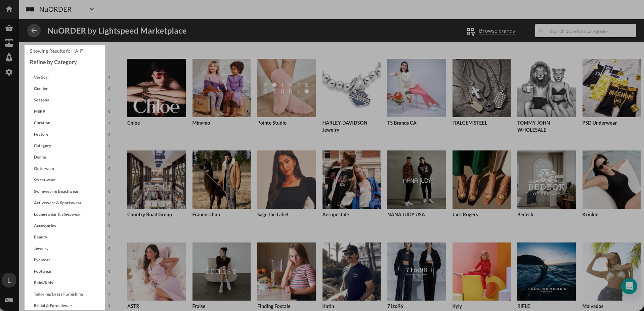Expand the Seasons filter chevron
The width and height of the screenshot is (644, 311).
109,100
